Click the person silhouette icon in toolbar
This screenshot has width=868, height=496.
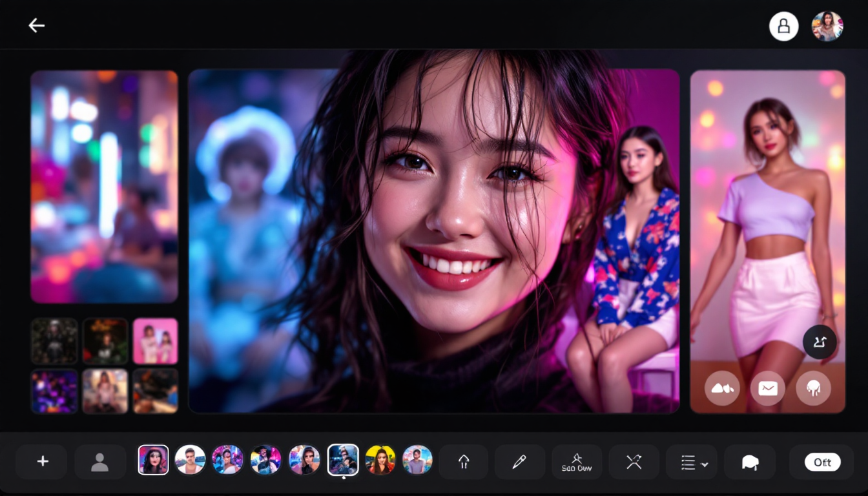click(x=99, y=462)
